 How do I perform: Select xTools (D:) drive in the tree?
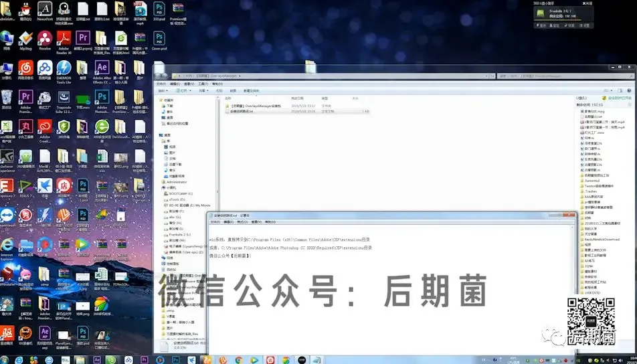pos(175,199)
